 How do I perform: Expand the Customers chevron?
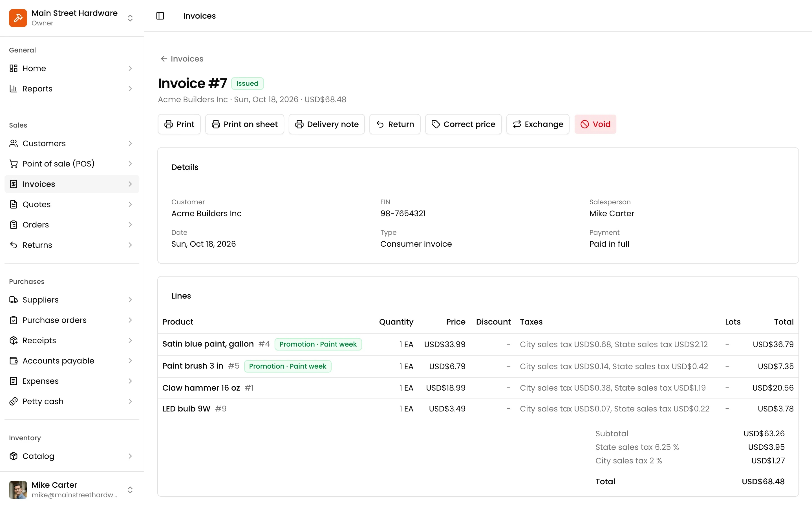coord(130,143)
